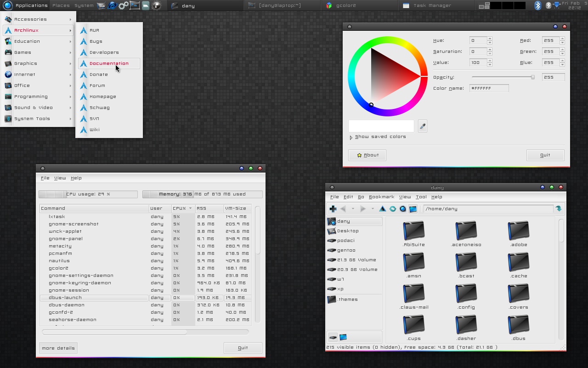Click the Games controller category icon
Image resolution: width=588 pixels, height=368 pixels.
pos(8,52)
